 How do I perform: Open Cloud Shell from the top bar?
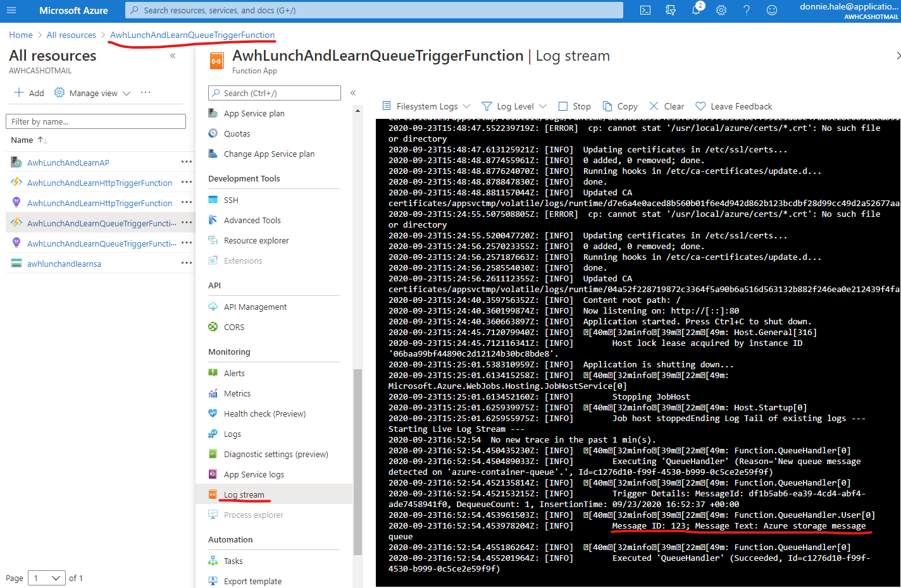[x=645, y=10]
